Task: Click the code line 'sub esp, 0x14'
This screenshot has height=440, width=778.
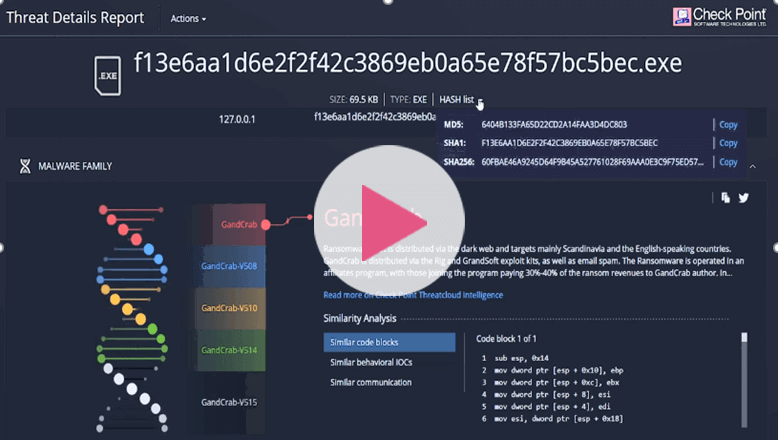Action: [521, 358]
